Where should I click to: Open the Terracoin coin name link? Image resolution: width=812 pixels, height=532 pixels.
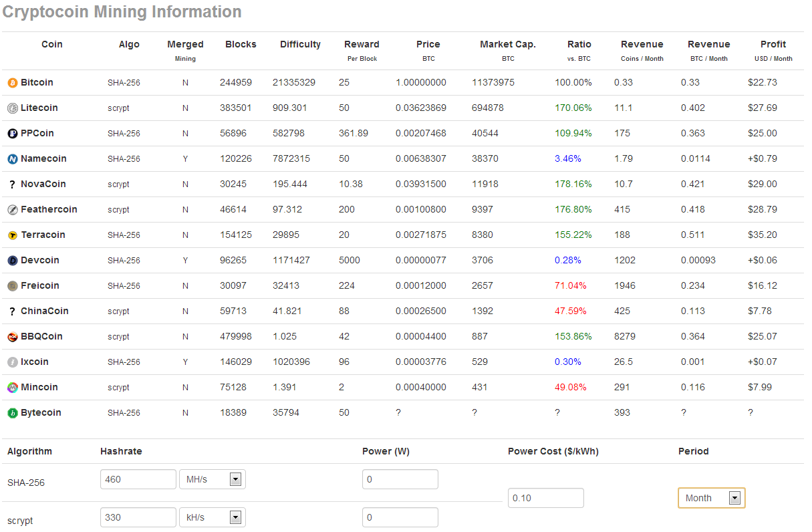coord(43,235)
